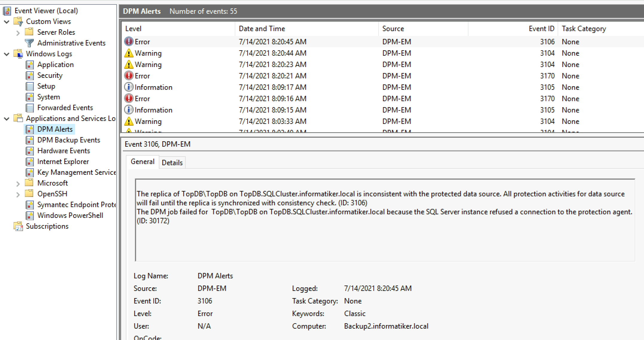Click the Error icon of the 8:20:45 AM event

pyautogui.click(x=129, y=42)
